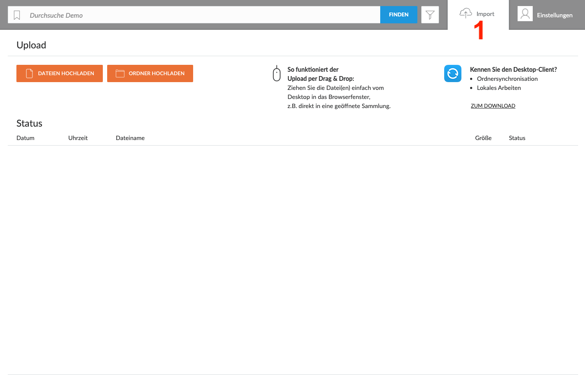Click the Dateiname column header
The width and height of the screenshot is (585, 392).
130,138
